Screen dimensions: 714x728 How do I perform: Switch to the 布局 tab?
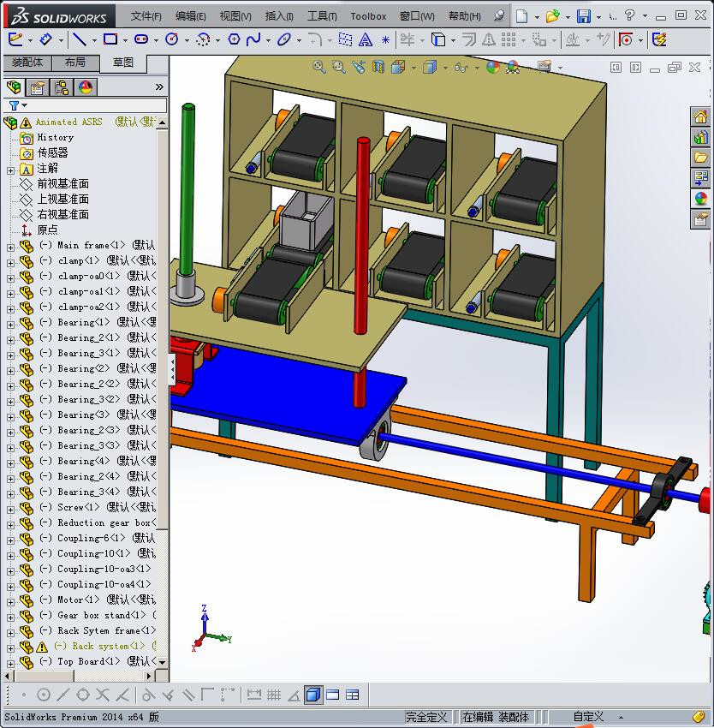tap(74, 63)
